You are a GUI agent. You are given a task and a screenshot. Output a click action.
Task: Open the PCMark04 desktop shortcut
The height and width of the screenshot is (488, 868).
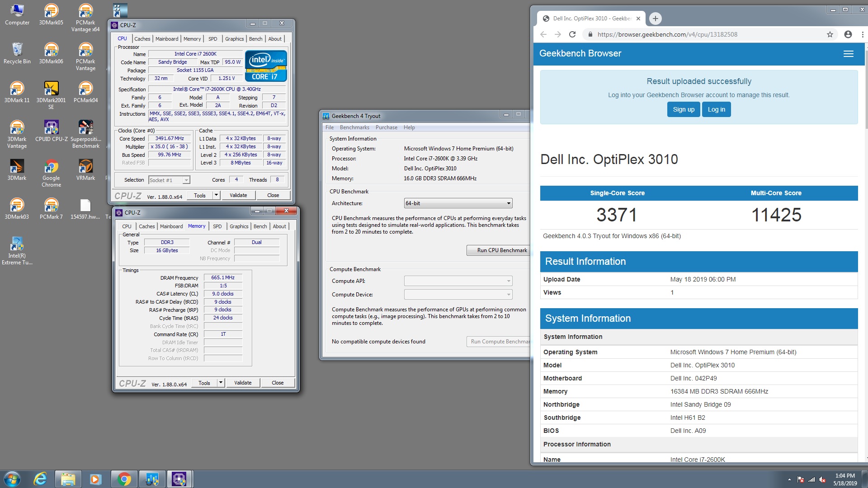pos(85,92)
